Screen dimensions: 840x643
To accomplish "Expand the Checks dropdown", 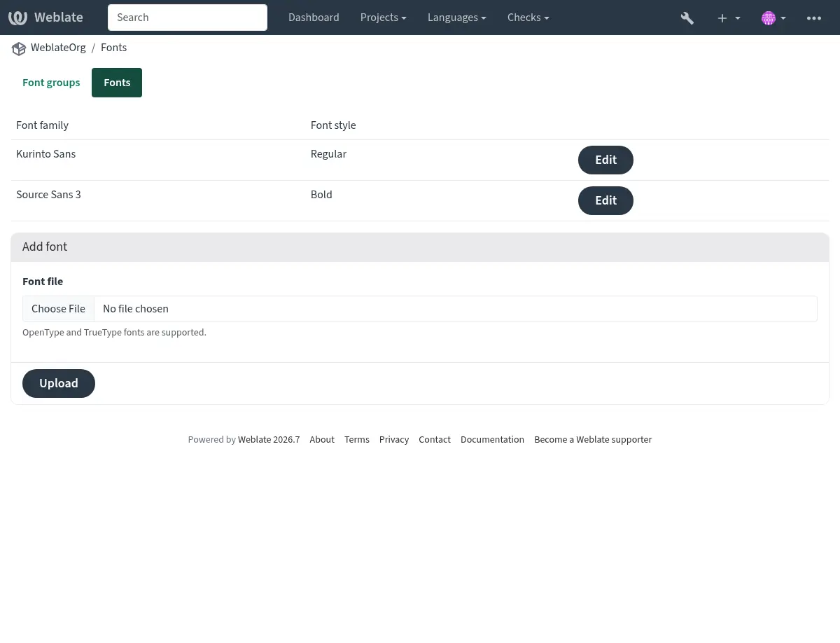I will coord(528,18).
